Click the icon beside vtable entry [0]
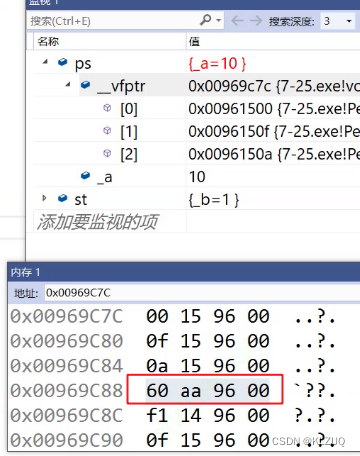 pyautogui.click(x=107, y=108)
